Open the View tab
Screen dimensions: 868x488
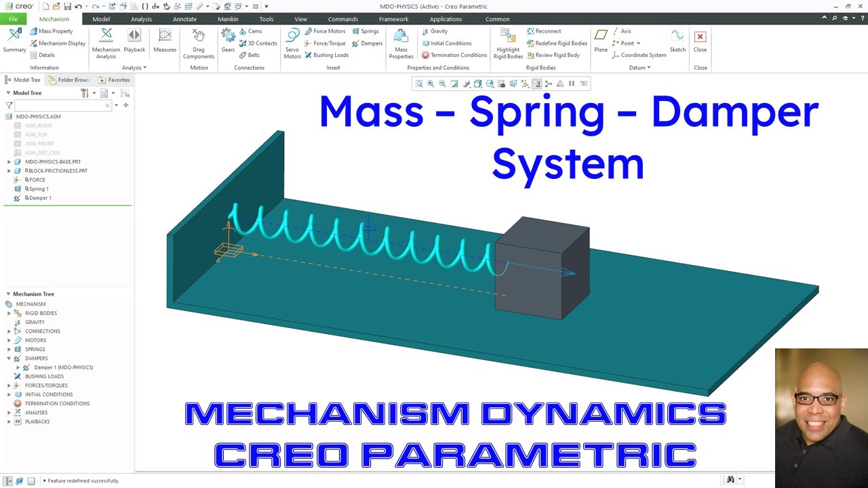tap(300, 19)
